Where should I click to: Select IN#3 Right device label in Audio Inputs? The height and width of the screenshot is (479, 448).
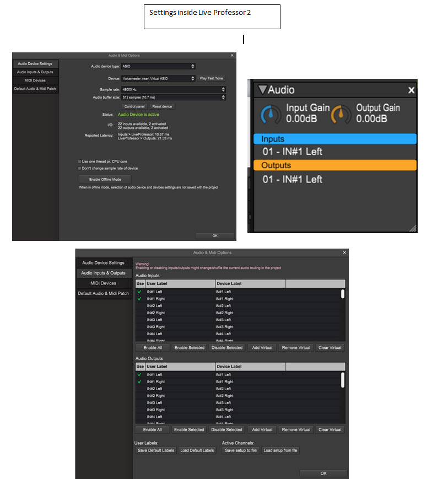click(x=224, y=327)
